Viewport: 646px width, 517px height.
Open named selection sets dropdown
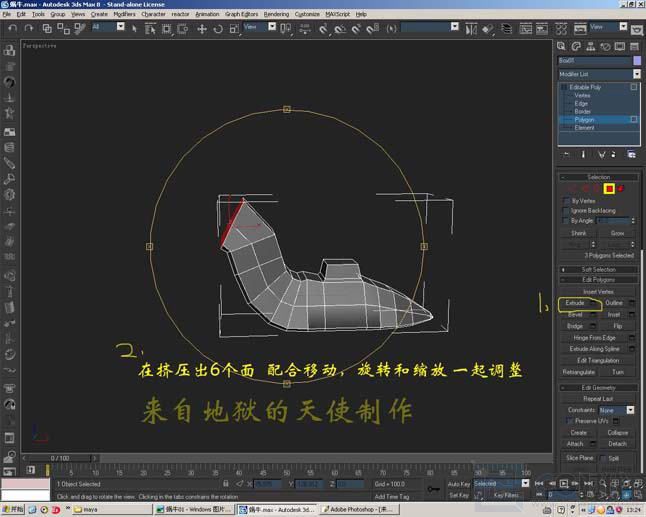454,27
